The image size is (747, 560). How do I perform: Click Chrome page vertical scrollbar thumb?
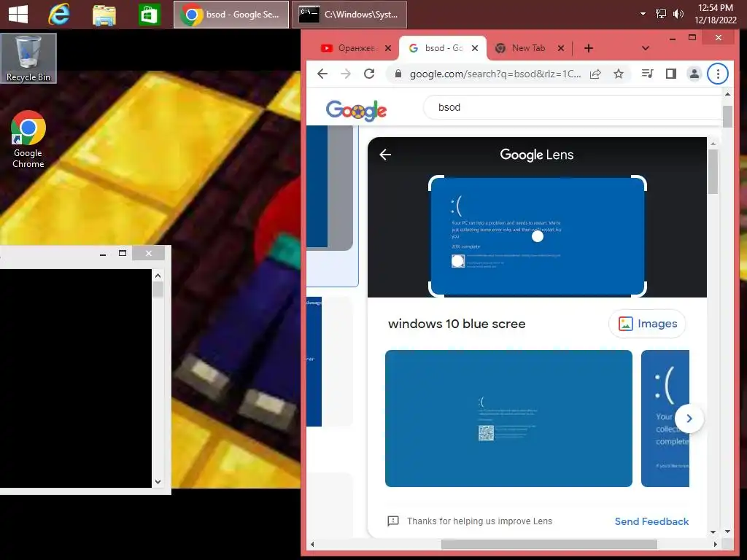tap(727, 117)
